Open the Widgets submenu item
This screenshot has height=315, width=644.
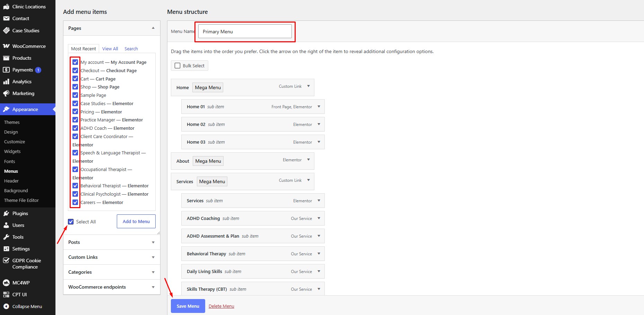click(12, 151)
